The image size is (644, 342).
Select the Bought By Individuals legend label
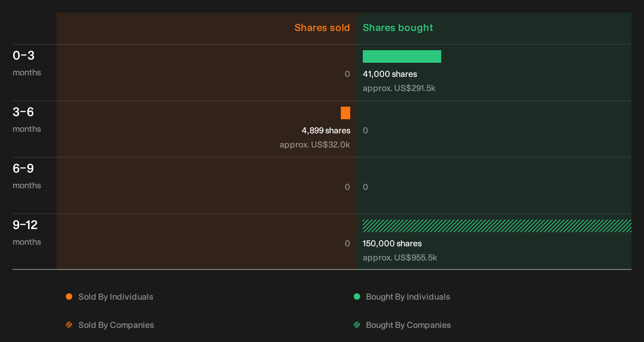pyautogui.click(x=408, y=297)
